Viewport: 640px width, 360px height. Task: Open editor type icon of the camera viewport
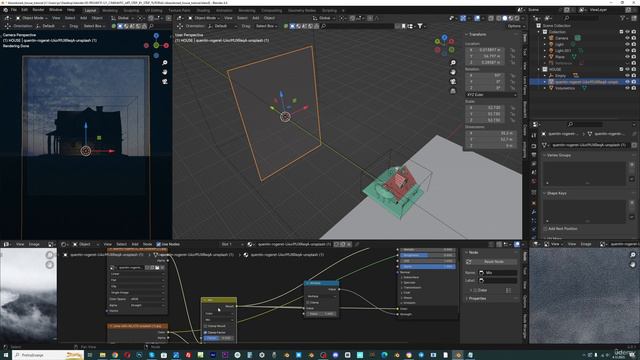[7, 18]
